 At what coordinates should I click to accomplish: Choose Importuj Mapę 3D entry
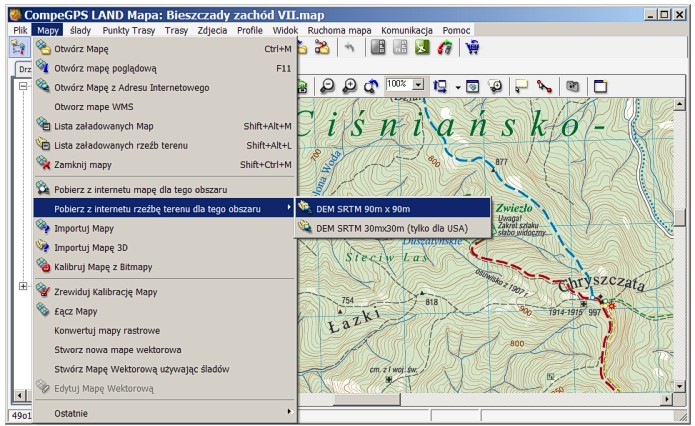[164, 247]
